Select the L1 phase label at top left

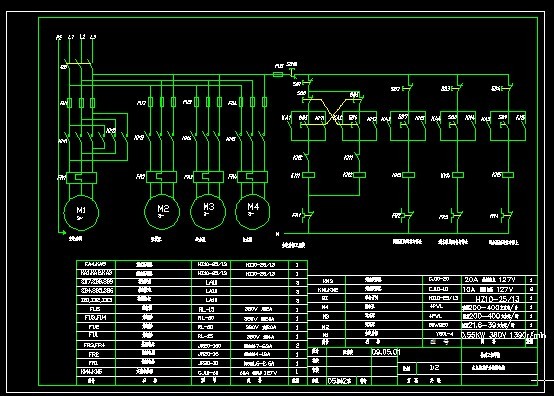[71, 37]
